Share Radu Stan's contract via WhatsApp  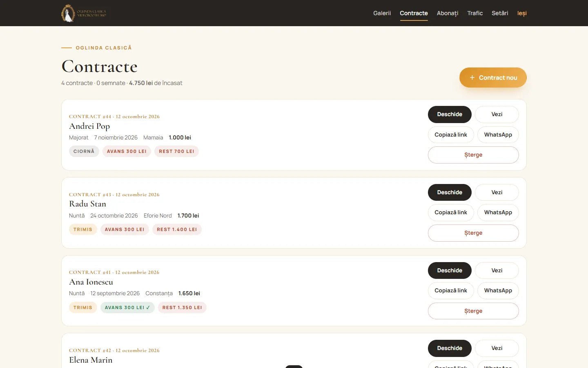[498, 213]
